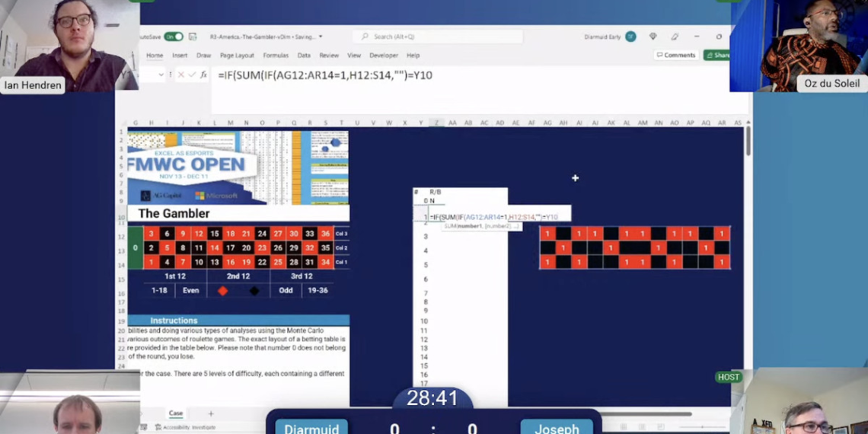Click the green Share button

[x=716, y=56]
